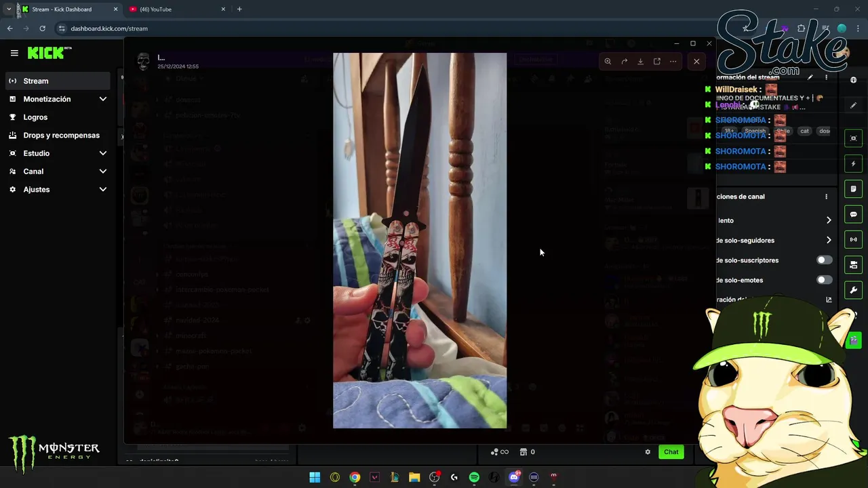This screenshot has height=488, width=868.
Task: Click the butterfly knife image preview
Action: 420,241
